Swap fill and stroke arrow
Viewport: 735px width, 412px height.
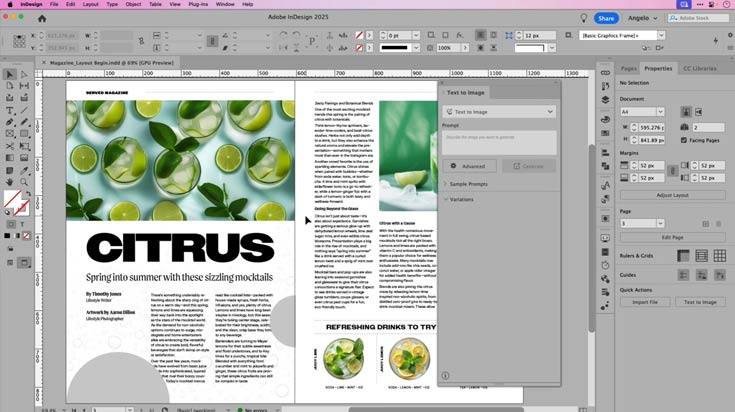click(28, 193)
